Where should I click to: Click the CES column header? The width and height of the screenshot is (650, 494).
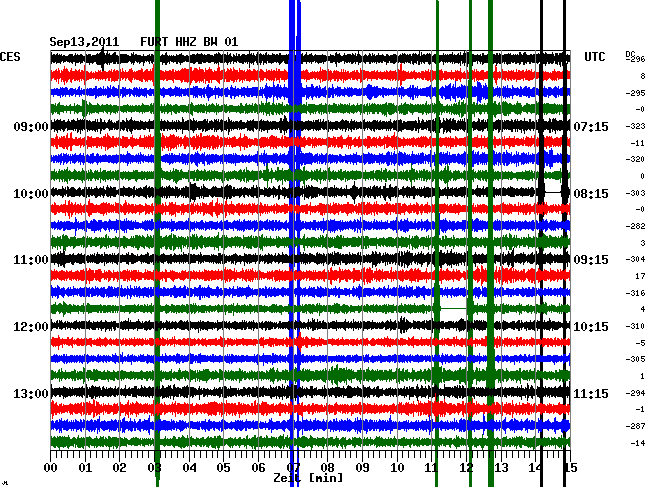click(x=10, y=57)
